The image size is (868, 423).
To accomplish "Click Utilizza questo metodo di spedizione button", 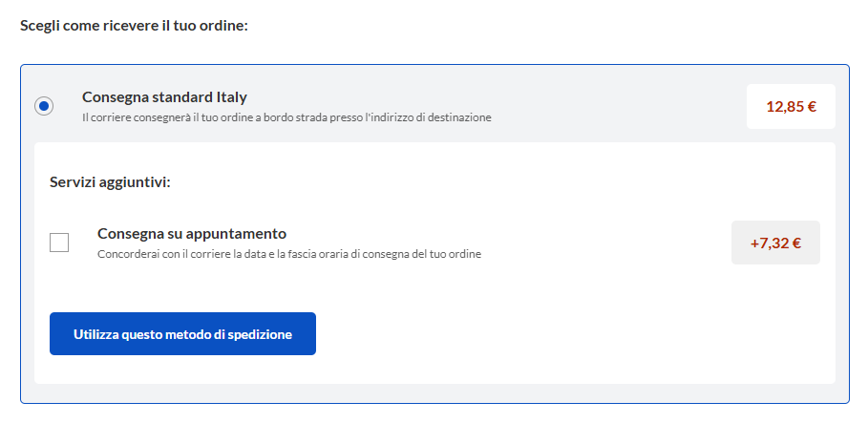I will coord(182,334).
